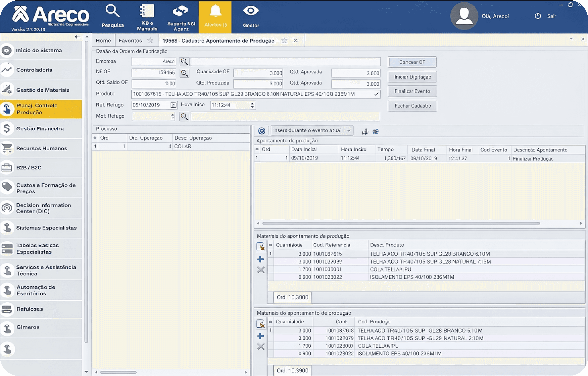Open the Produto combo box dropdown
Viewport: 588px width, 376px height.
coord(376,94)
